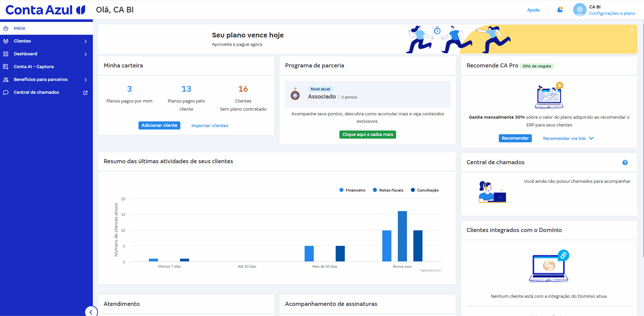
Task: Toggle the Financeiro series in the chart legend
Action: [352, 190]
